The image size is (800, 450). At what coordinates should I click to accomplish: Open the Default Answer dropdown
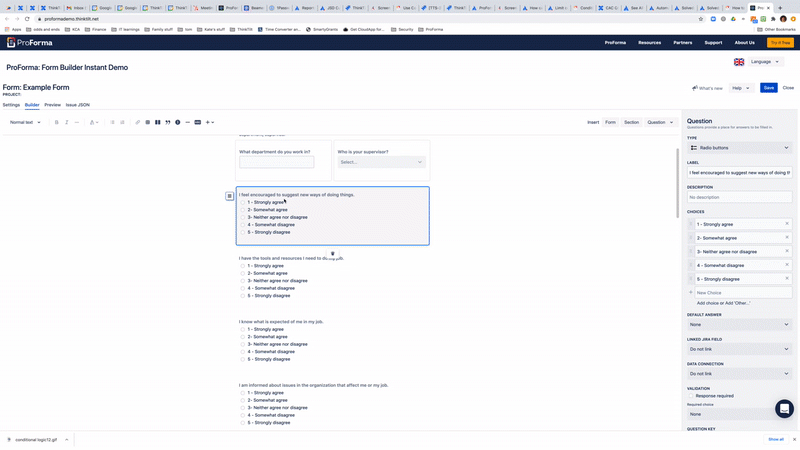click(x=739, y=324)
